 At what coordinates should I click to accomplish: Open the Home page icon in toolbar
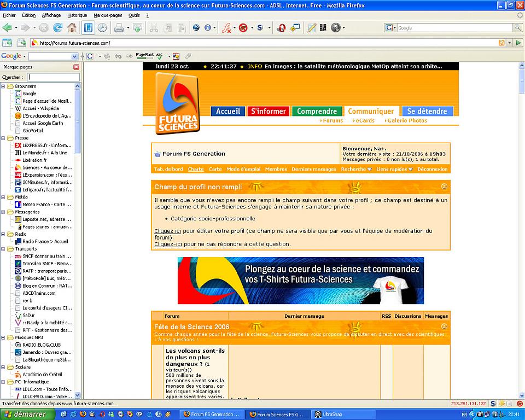(72, 28)
